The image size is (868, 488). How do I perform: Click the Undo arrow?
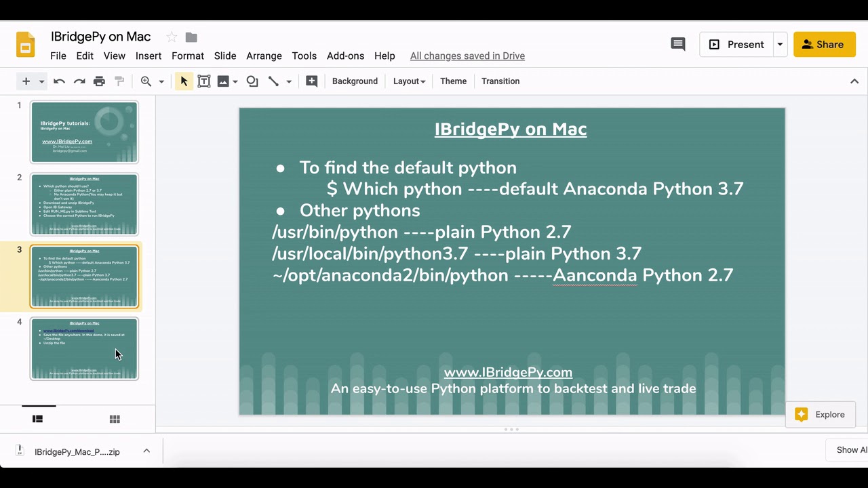pos(59,81)
